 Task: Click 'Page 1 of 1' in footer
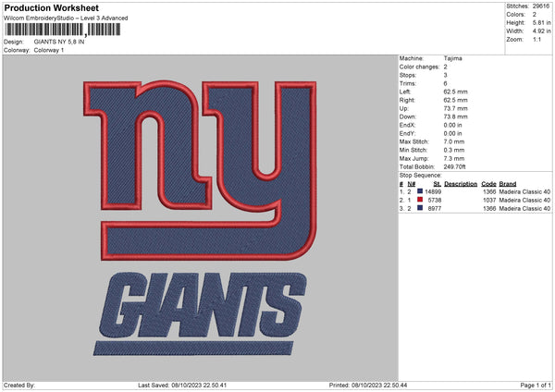(x=536, y=386)
